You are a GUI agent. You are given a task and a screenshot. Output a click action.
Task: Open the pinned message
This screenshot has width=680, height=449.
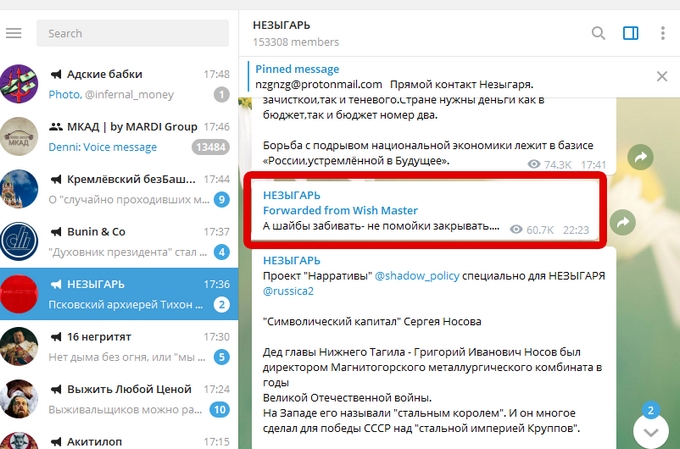pyautogui.click(x=447, y=76)
